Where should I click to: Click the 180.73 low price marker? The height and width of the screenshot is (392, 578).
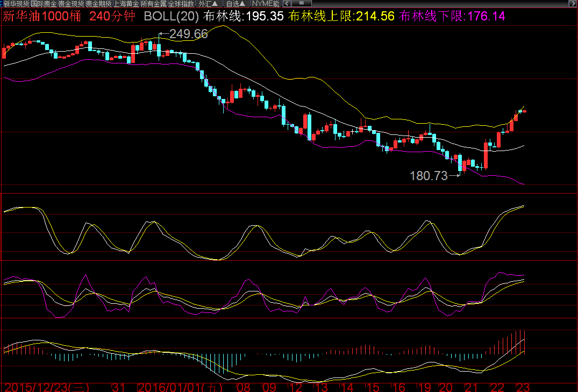pyautogui.click(x=429, y=176)
